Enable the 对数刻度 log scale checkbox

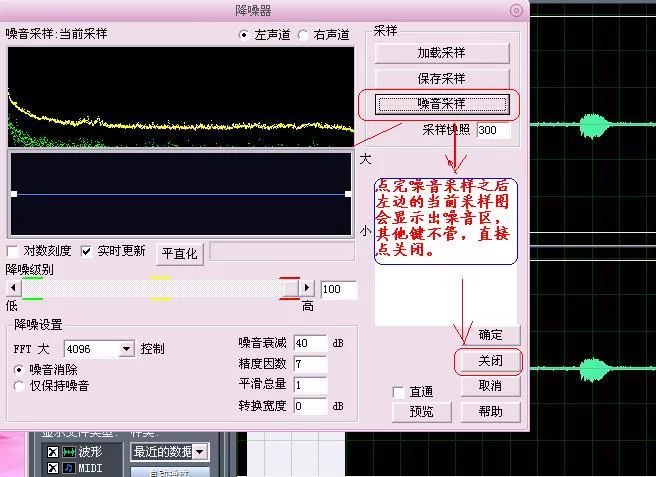point(13,251)
